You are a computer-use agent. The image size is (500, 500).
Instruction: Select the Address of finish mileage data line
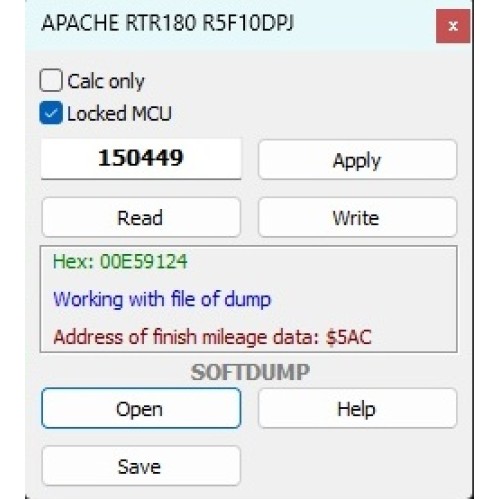coord(212,337)
